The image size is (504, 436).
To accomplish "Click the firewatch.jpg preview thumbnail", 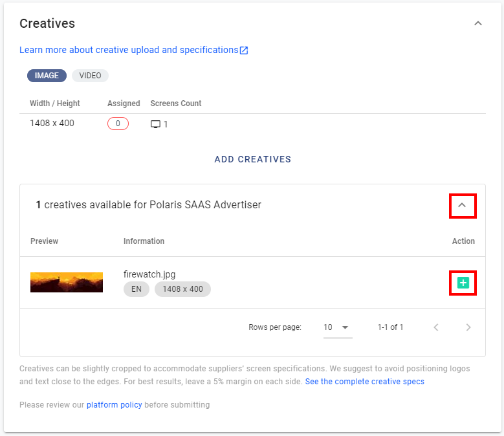I will (67, 283).
